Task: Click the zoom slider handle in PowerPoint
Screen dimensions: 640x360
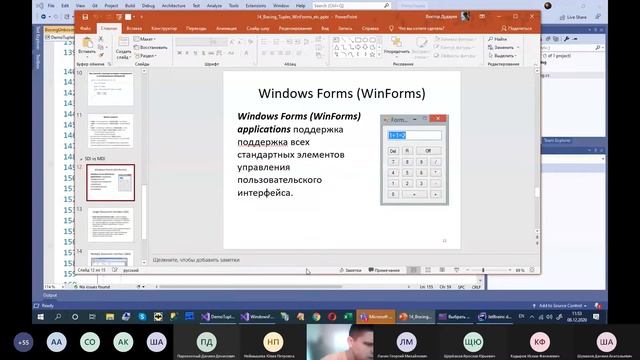Action: 483,270
